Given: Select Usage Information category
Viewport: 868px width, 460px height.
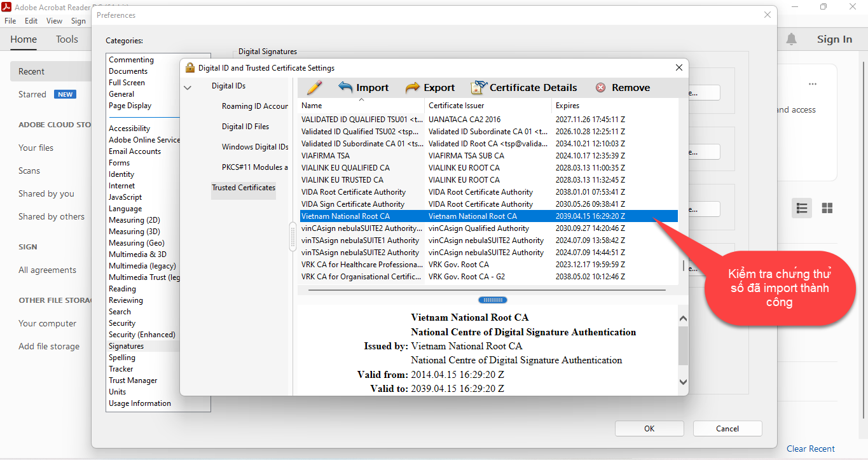Looking at the screenshot, I should point(140,403).
